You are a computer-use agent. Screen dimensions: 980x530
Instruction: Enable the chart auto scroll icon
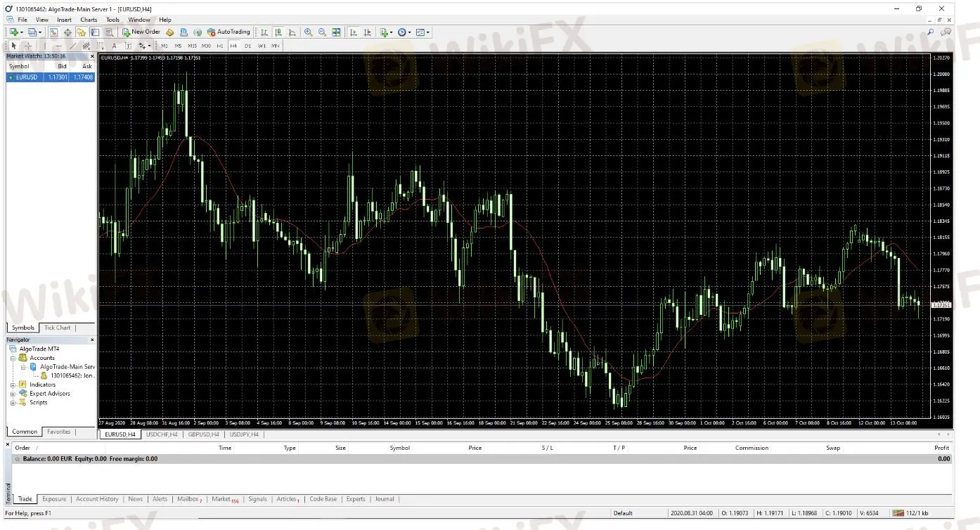(353, 32)
